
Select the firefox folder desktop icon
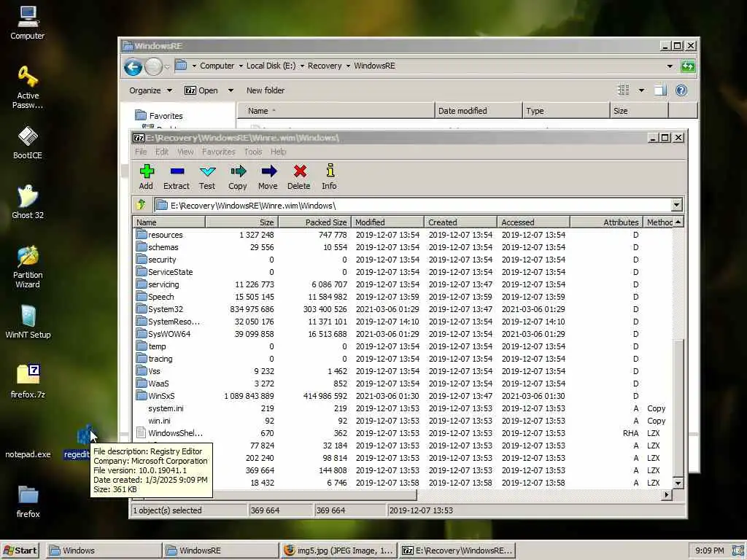pos(28,502)
